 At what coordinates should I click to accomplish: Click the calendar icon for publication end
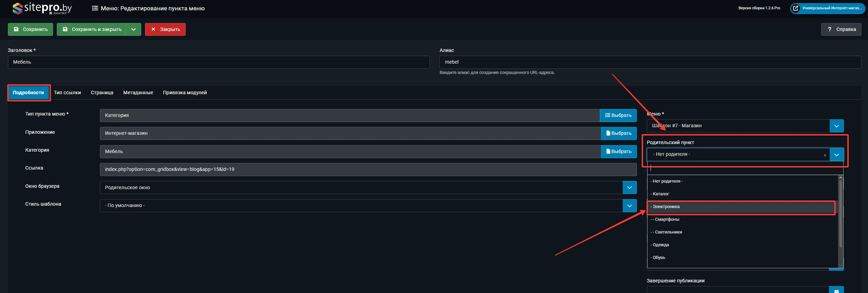click(x=836, y=290)
